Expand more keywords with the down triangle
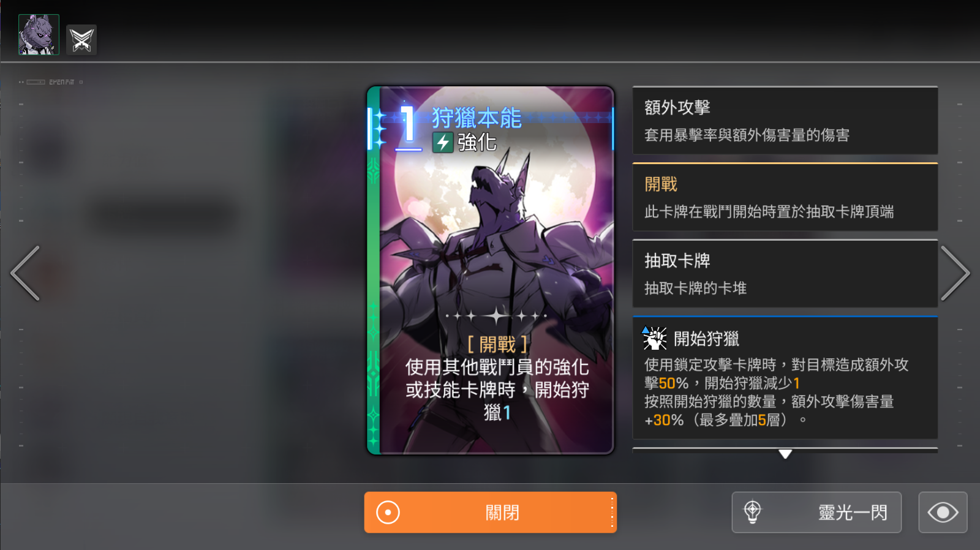Image resolution: width=980 pixels, height=550 pixels. [x=785, y=454]
